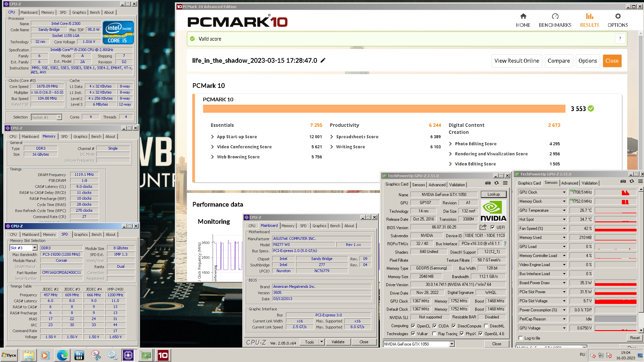Open hamburger menu in GPU-Z Sensors window
Screen dimensions: 644x362
point(640,182)
